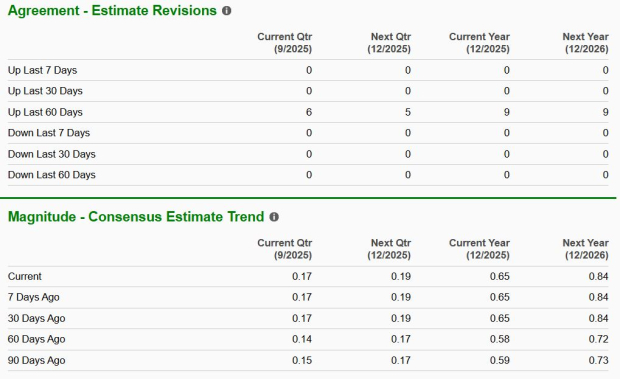Viewport: 620px width, 379px height.
Task: Click Next Year (12/2026) header in Agreement table
Action: (x=586, y=43)
